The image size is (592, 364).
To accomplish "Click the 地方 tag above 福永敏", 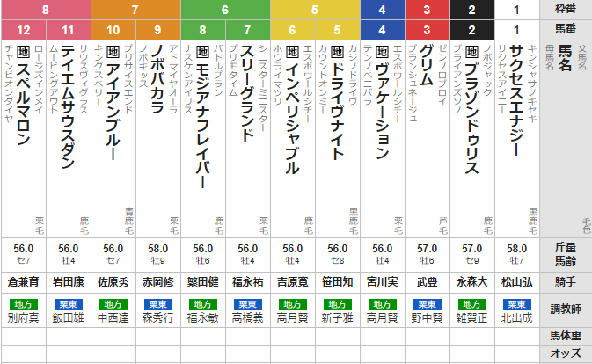I will [x=202, y=304].
